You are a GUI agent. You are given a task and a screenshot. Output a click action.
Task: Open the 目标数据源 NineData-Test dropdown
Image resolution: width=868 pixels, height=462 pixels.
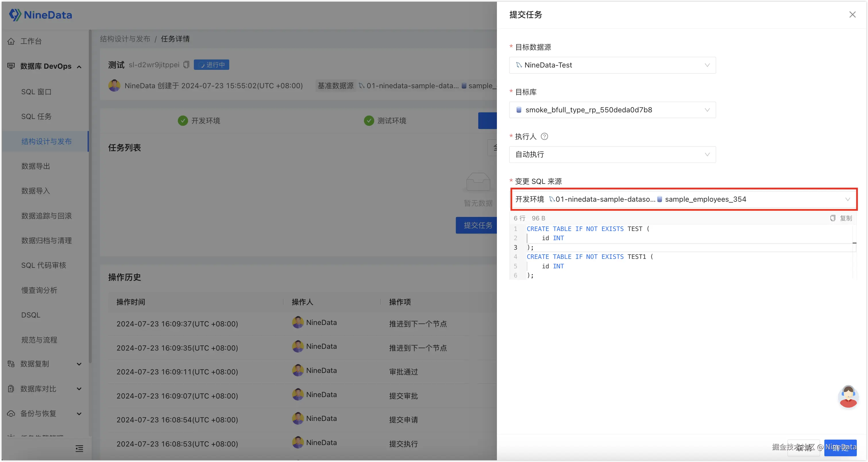[612, 65]
